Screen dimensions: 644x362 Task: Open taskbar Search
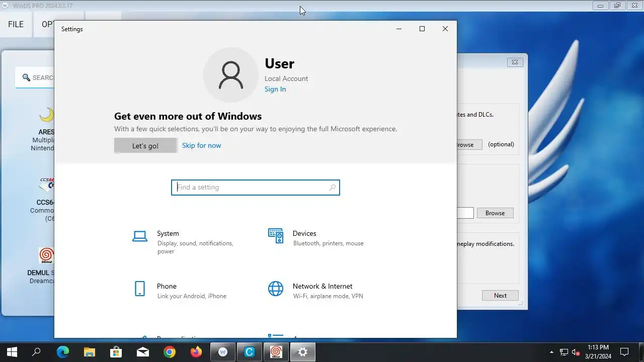tap(36, 352)
